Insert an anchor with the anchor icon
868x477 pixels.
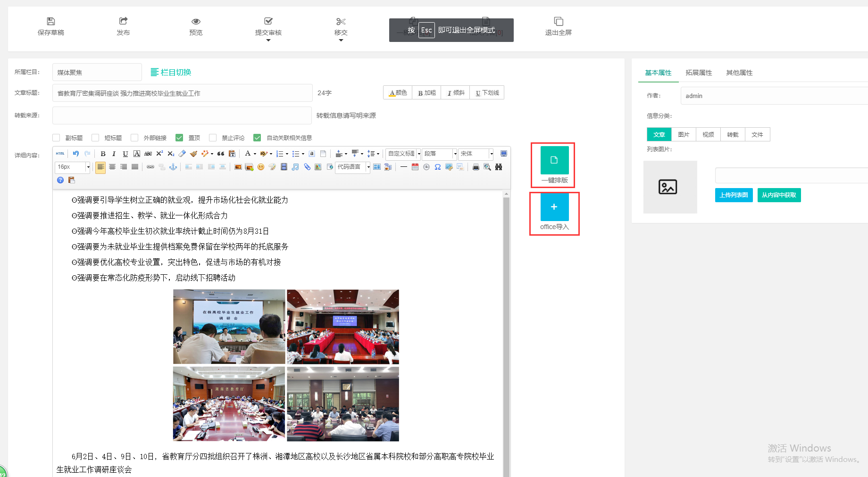[x=173, y=167]
